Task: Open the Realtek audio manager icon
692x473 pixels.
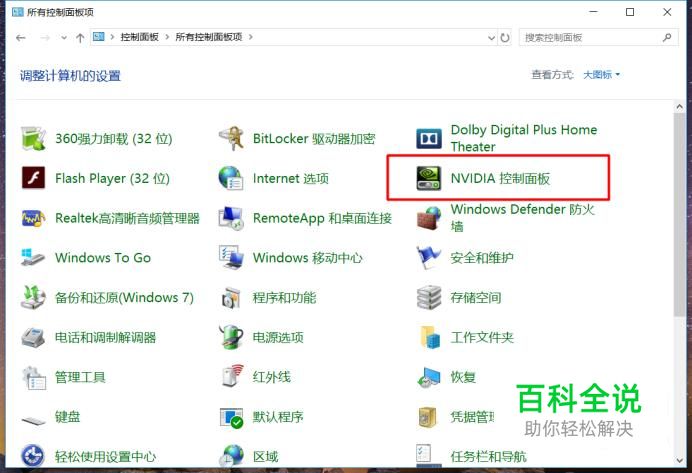Action: 33,218
